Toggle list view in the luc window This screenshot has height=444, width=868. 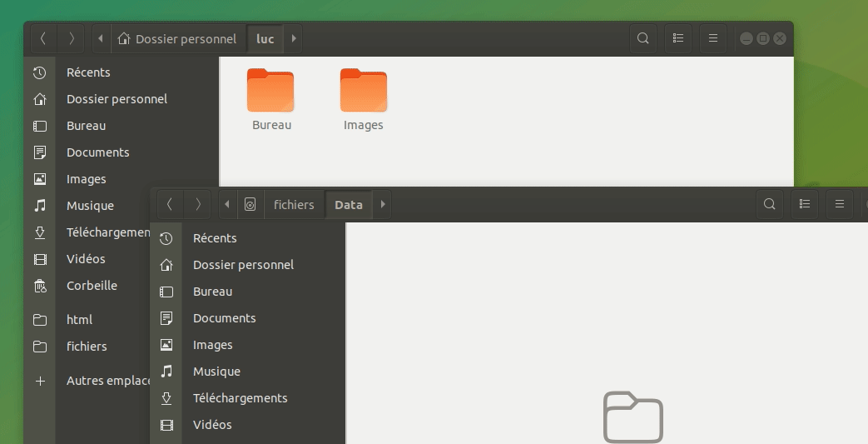(x=678, y=38)
